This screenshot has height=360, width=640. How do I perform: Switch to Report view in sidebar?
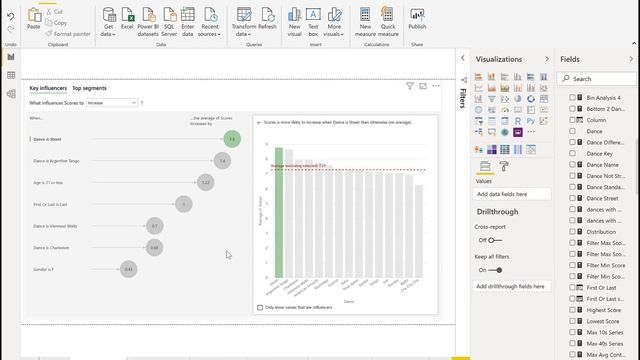11,57
